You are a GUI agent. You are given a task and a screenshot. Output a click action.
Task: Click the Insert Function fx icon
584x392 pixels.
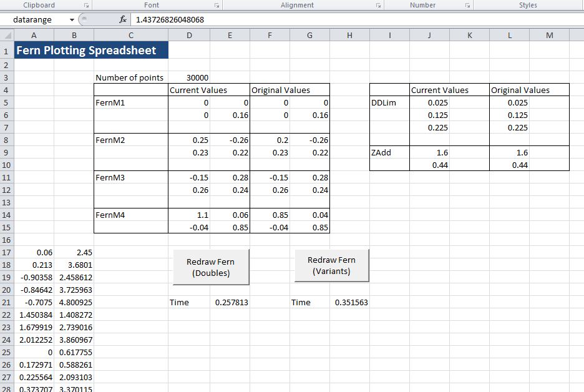[x=124, y=19]
